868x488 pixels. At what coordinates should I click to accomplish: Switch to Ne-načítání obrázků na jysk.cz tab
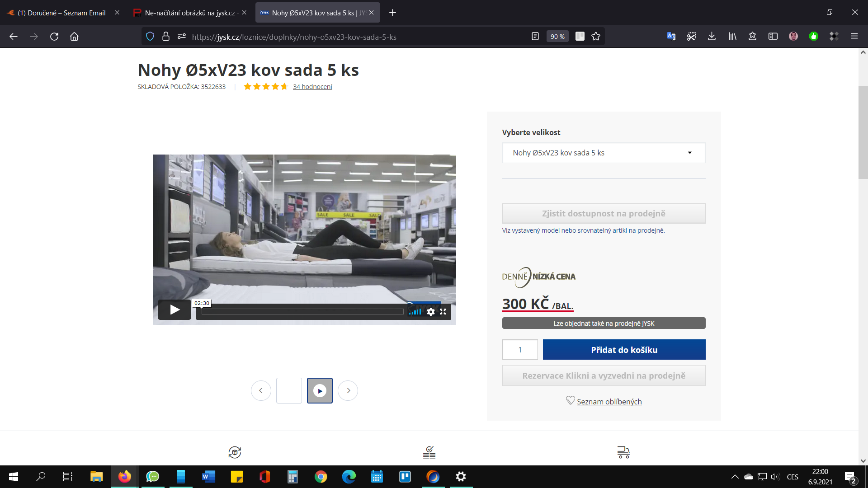click(189, 13)
